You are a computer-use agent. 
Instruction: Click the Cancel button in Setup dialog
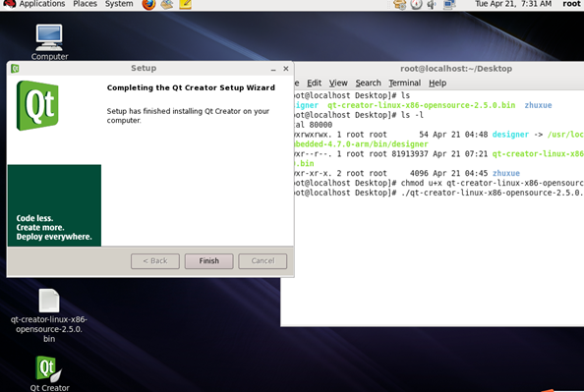click(x=263, y=261)
